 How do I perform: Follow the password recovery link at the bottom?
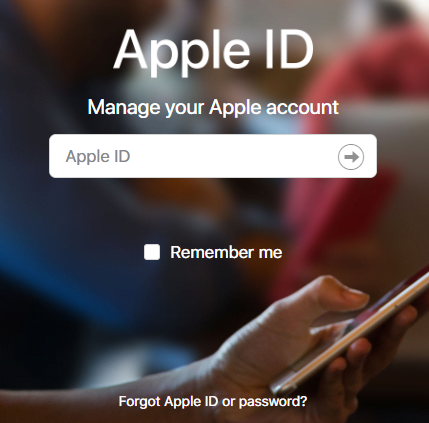(213, 401)
